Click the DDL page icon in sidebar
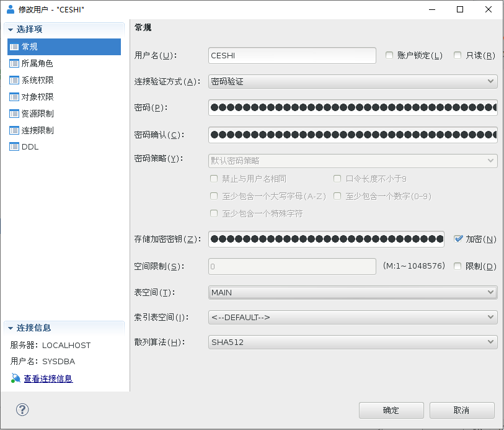The image size is (504, 430). pos(14,147)
